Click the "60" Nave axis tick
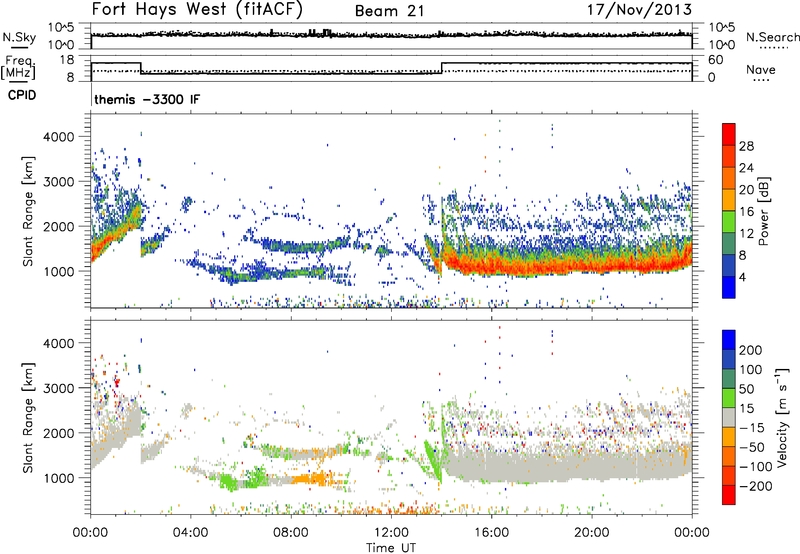The image size is (800, 554). [x=716, y=60]
